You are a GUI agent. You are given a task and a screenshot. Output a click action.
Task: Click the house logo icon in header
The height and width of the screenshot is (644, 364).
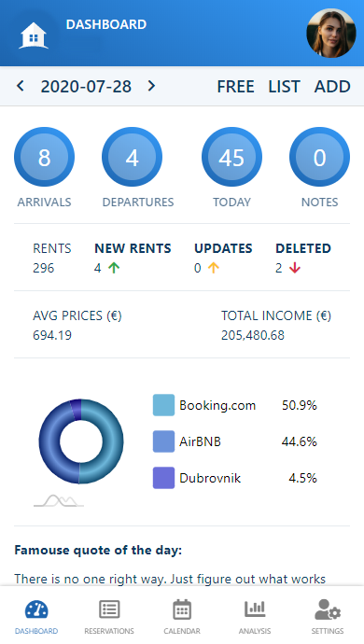(x=34, y=35)
